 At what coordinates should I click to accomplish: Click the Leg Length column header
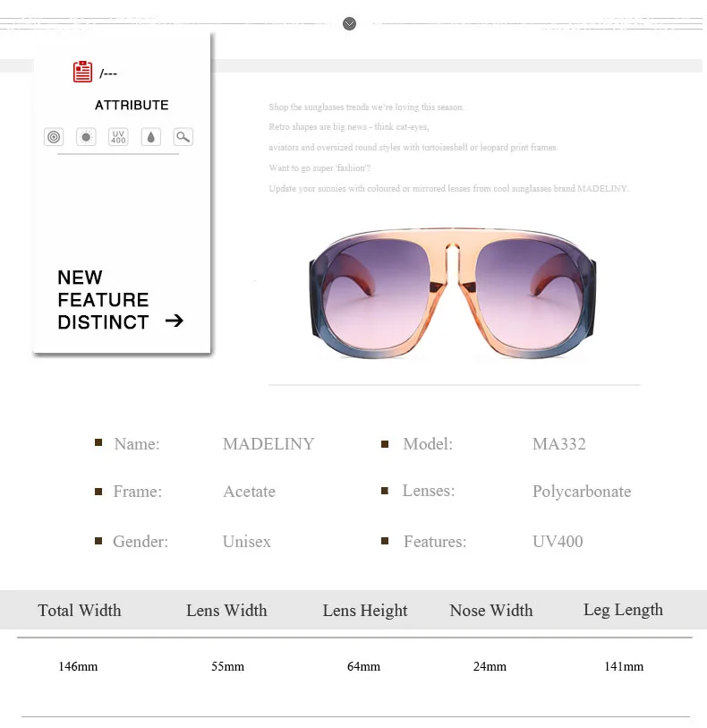pyautogui.click(x=623, y=610)
